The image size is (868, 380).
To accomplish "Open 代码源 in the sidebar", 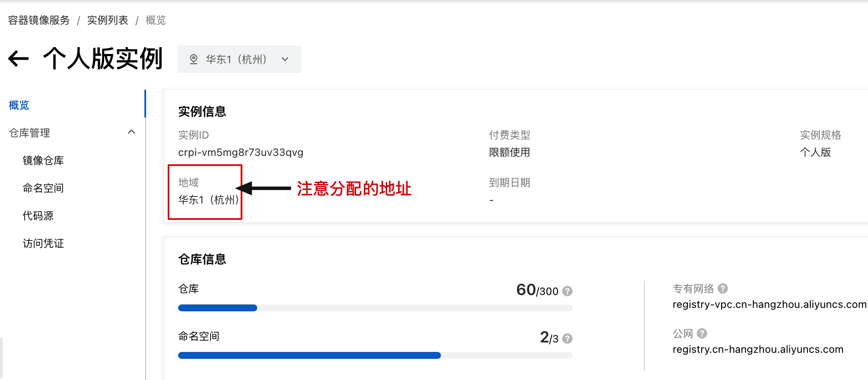I will click(38, 216).
